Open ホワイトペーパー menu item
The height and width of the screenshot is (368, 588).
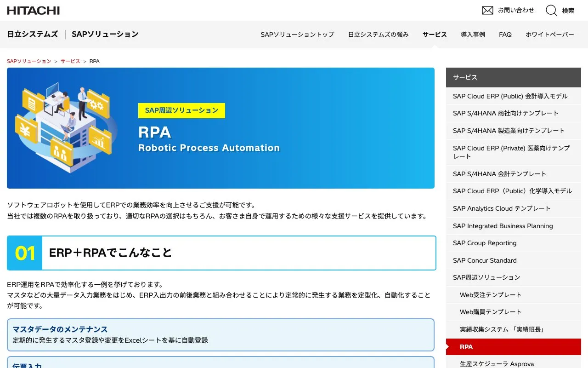[x=550, y=34]
